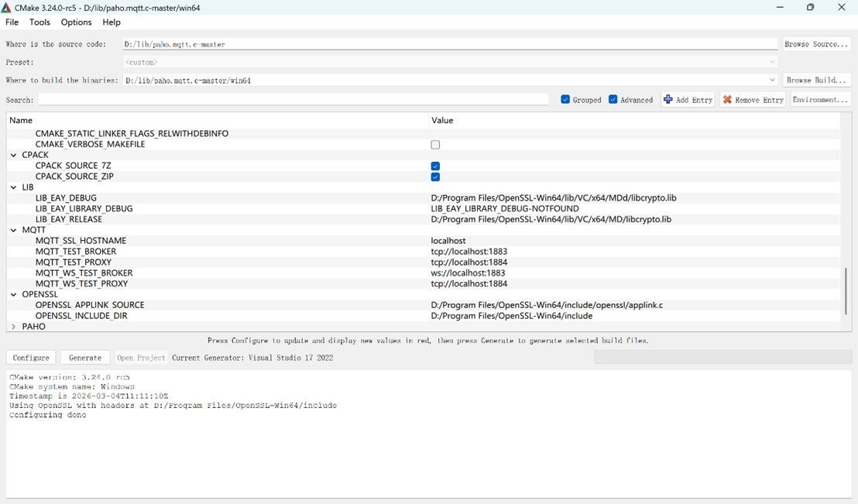Click MQTT_WS_TEST_PROXY value tcp://localhost:1884

[469, 283]
